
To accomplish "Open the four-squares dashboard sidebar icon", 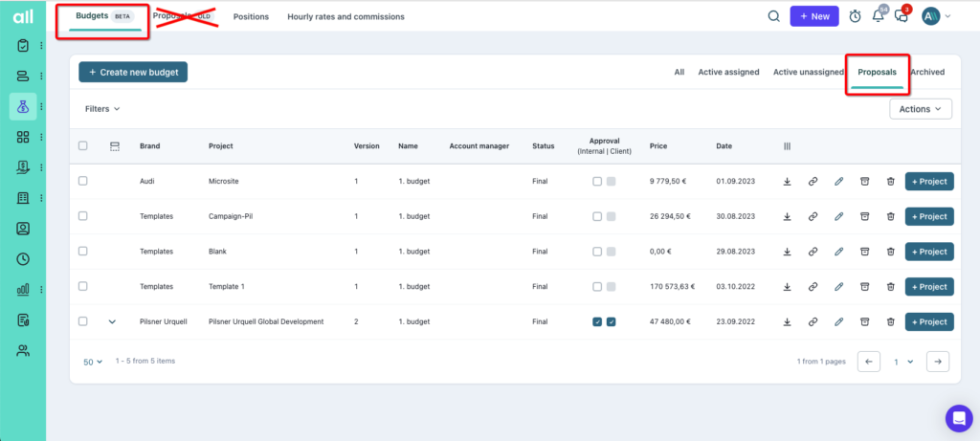I will click(x=23, y=137).
